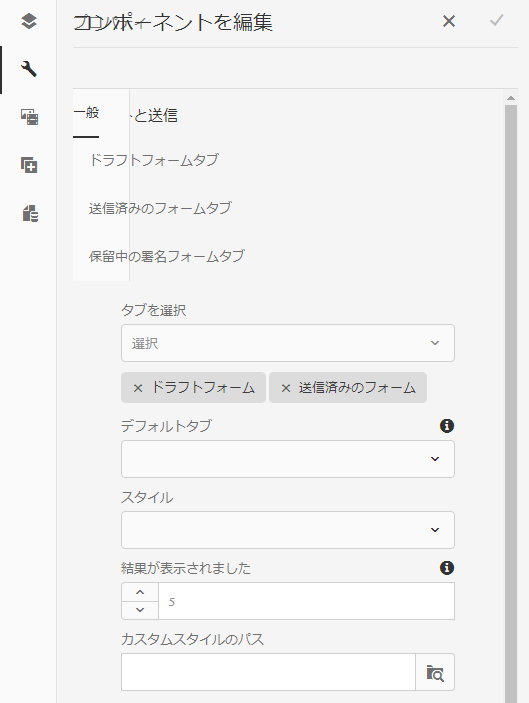
Task: Click the vertical scrollbar thumb
Action: pos(511,404)
